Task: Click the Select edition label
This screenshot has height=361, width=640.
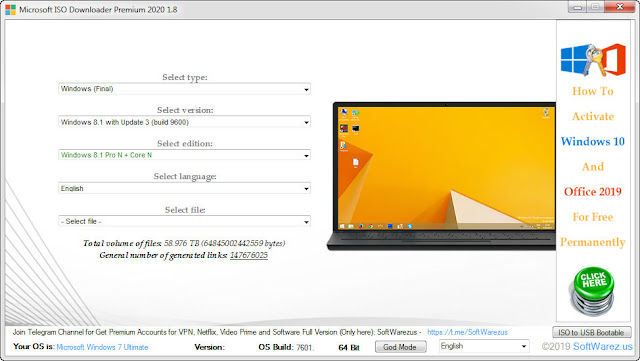Action: pyautogui.click(x=184, y=143)
